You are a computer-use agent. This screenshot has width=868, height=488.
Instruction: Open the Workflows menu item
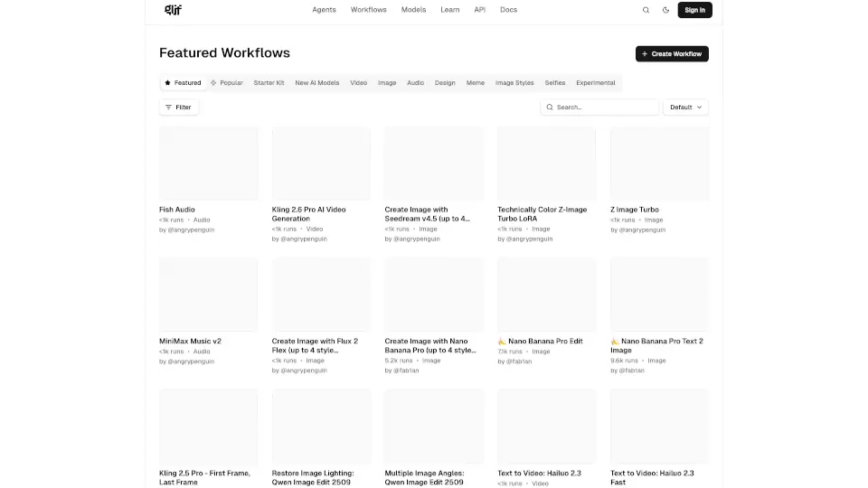(368, 10)
